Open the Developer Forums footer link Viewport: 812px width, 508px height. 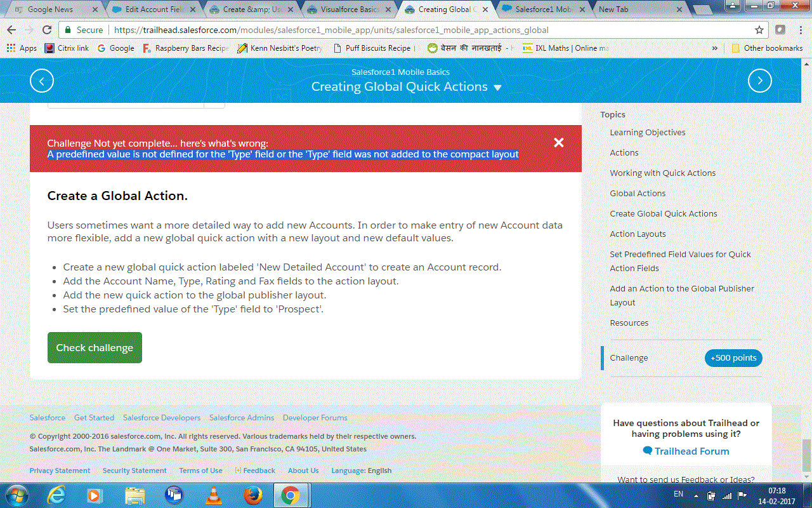[x=315, y=418]
